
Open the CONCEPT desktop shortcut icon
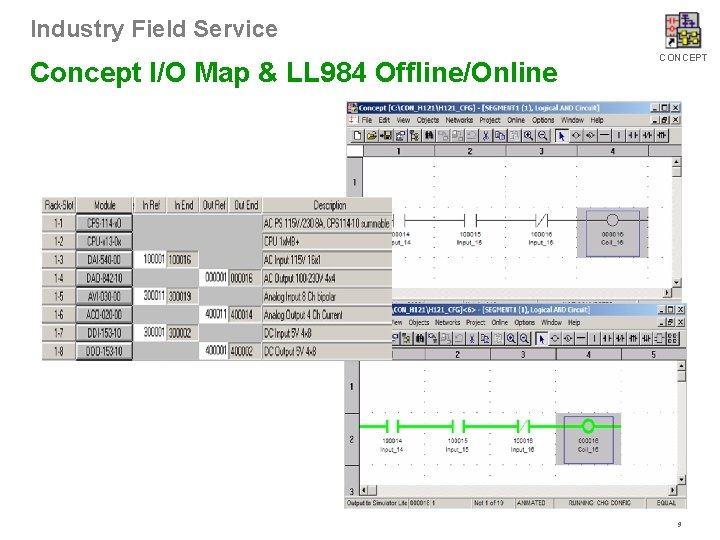[x=683, y=30]
